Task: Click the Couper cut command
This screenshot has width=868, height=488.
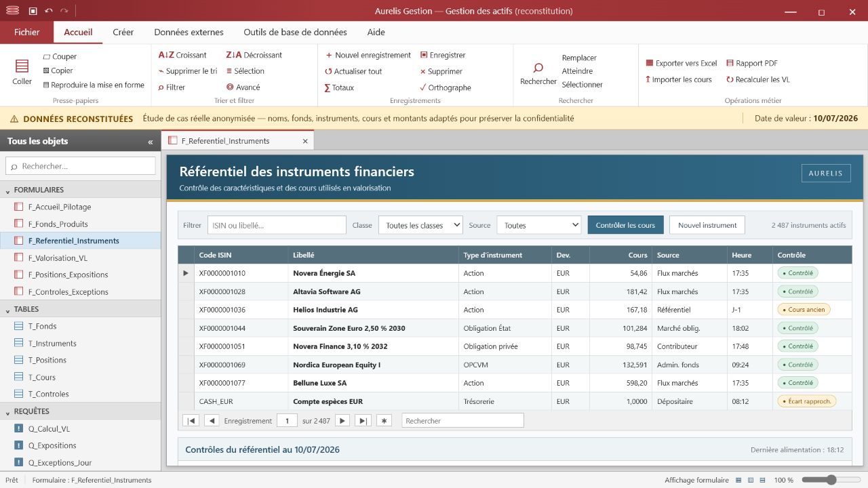Action: point(60,57)
